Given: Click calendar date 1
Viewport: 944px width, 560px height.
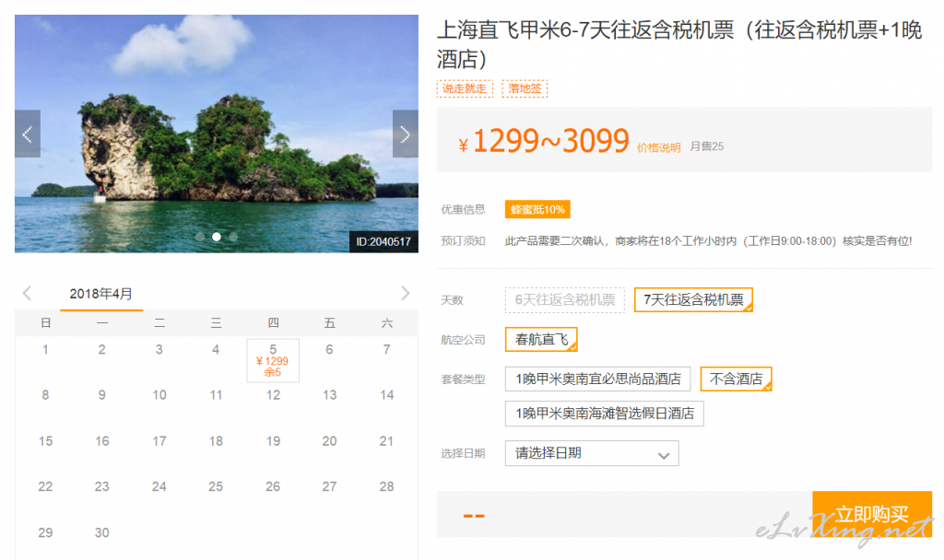Looking at the screenshot, I should pyautogui.click(x=45, y=349).
